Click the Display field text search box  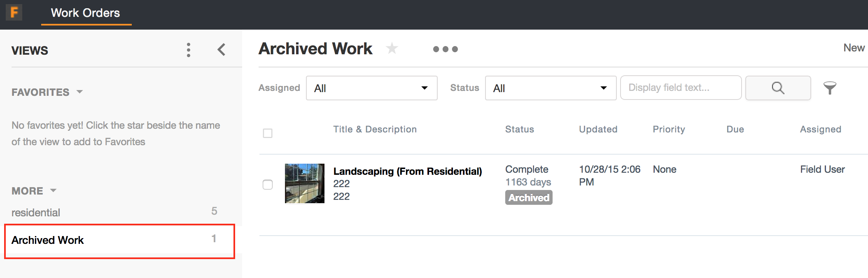(x=681, y=88)
